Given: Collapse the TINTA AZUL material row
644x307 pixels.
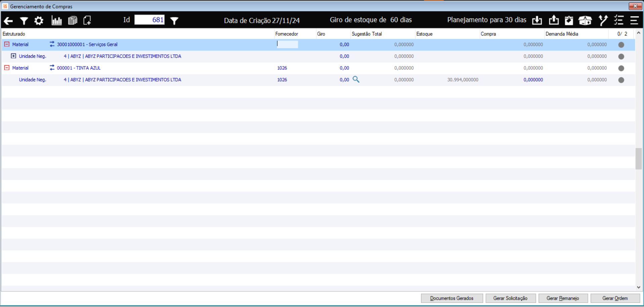Looking at the screenshot, I should 7,68.
